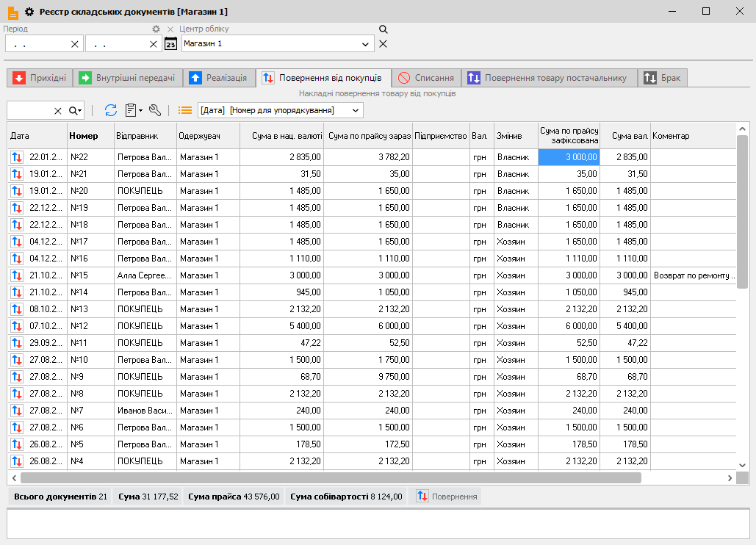This screenshot has height=545, width=756.
Task: Click the Повернення button in status bar
Action: pyautogui.click(x=445, y=497)
